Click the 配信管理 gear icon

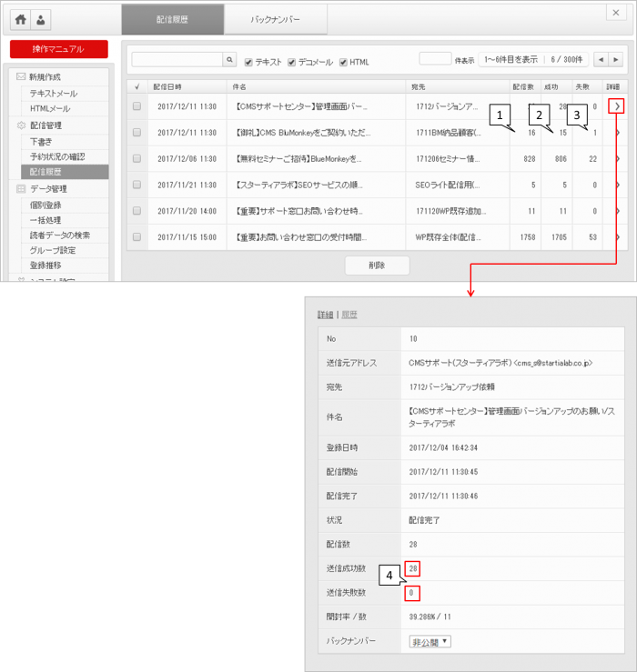(21, 125)
